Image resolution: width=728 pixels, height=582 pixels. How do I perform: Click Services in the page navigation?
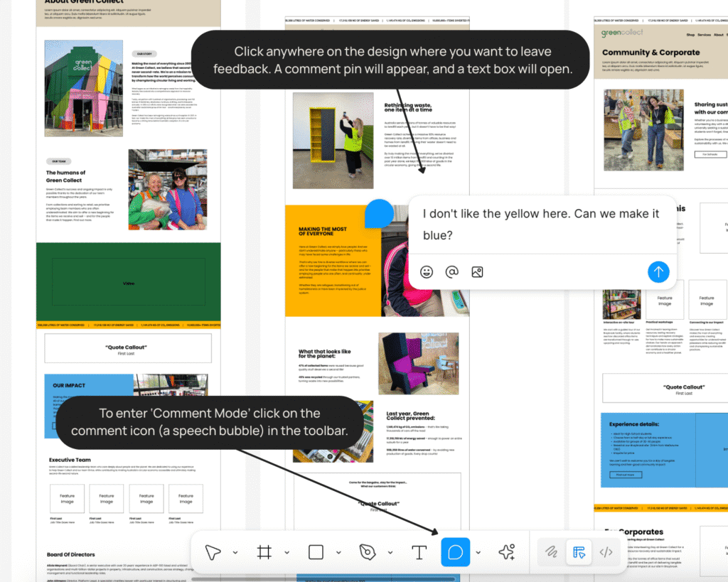pyautogui.click(x=704, y=35)
